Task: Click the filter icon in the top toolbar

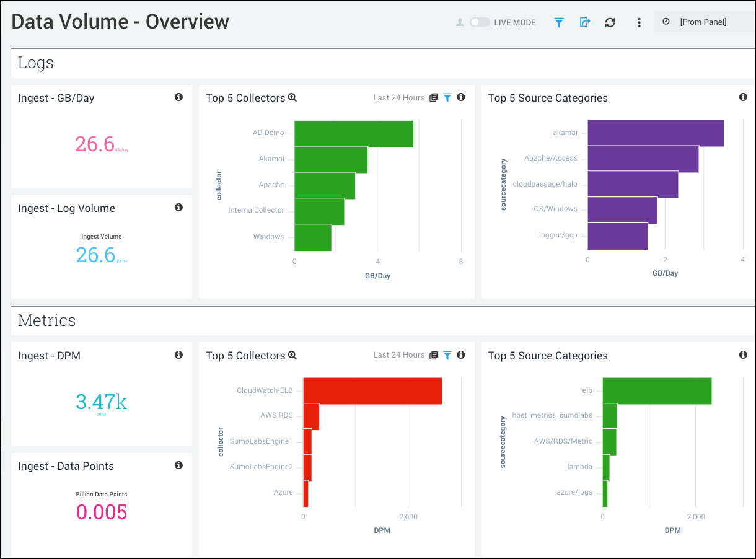Action: click(558, 22)
